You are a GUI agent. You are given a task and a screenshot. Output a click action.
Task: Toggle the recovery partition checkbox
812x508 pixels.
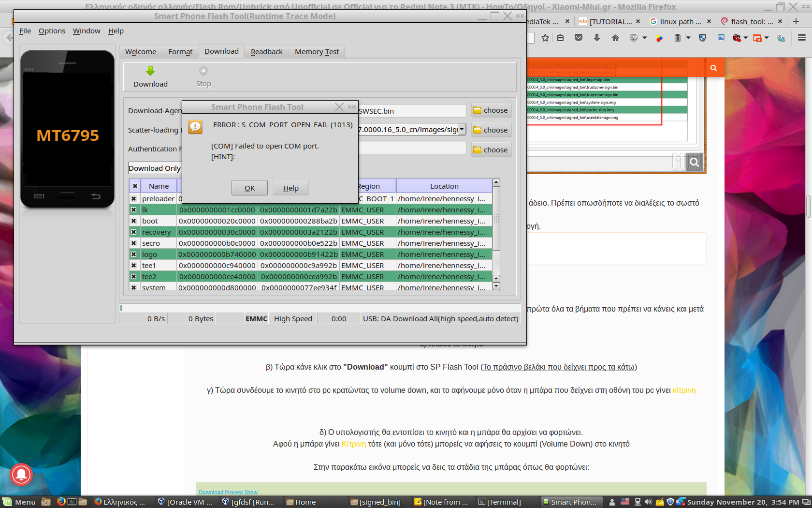point(134,232)
